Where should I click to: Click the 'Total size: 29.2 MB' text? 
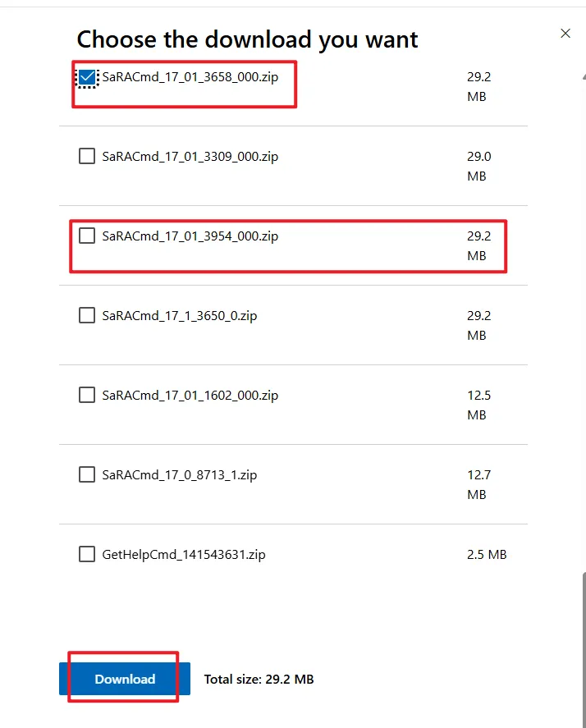259,679
